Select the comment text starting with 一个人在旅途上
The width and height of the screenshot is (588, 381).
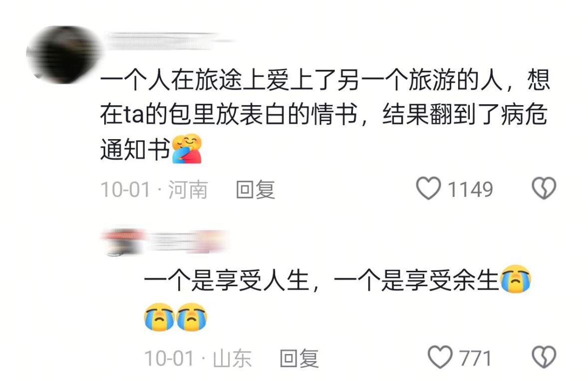coord(325,115)
